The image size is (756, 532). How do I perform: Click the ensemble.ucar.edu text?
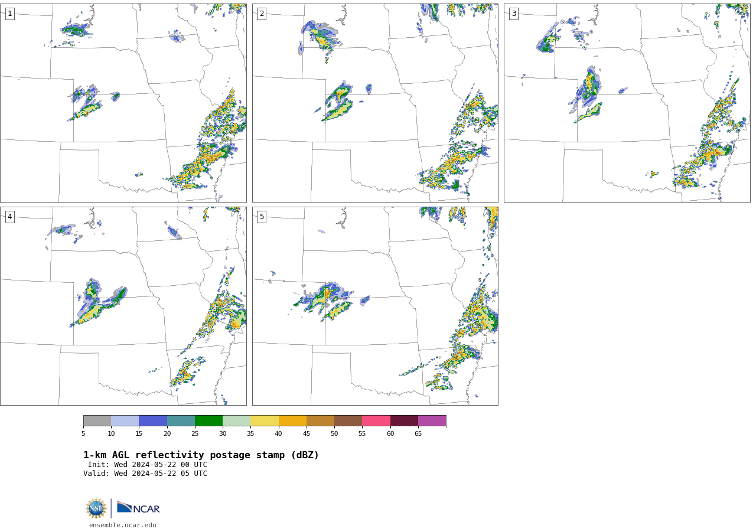pyautogui.click(x=123, y=525)
